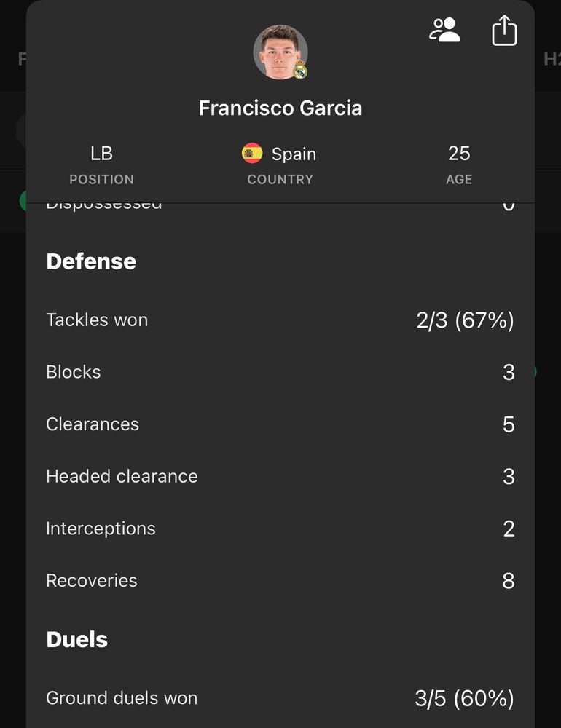561x728 pixels.
Task: Tap the 2/3 (67%) tackles value
Action: point(465,320)
